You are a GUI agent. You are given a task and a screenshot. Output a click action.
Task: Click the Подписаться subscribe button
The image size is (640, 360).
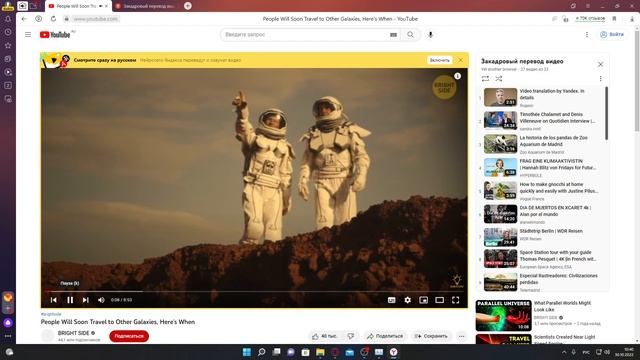(129, 336)
